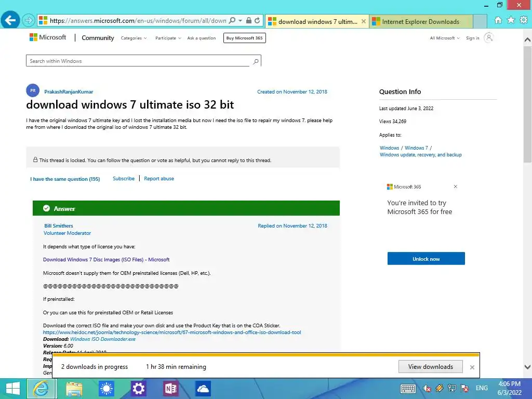
Task: Click the network tray icon
Action: 451,388
